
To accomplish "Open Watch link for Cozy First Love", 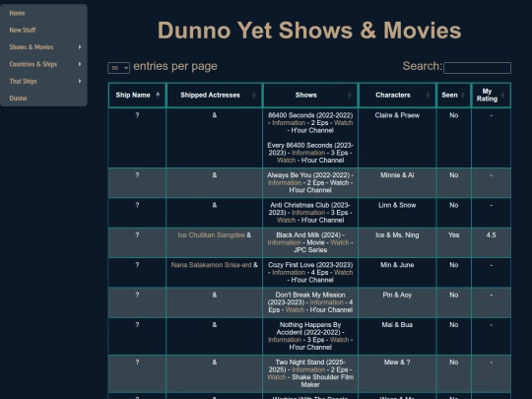I will click(x=344, y=273).
